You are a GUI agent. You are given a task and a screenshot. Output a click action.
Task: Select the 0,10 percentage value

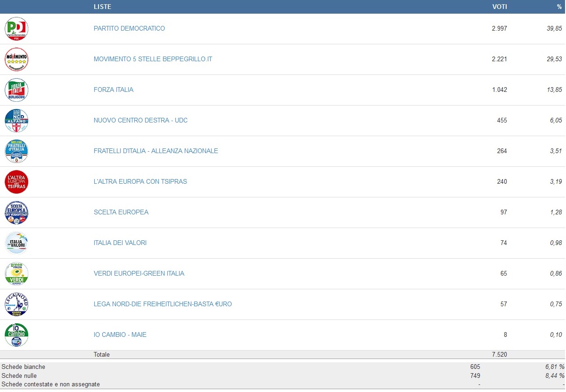click(x=556, y=335)
